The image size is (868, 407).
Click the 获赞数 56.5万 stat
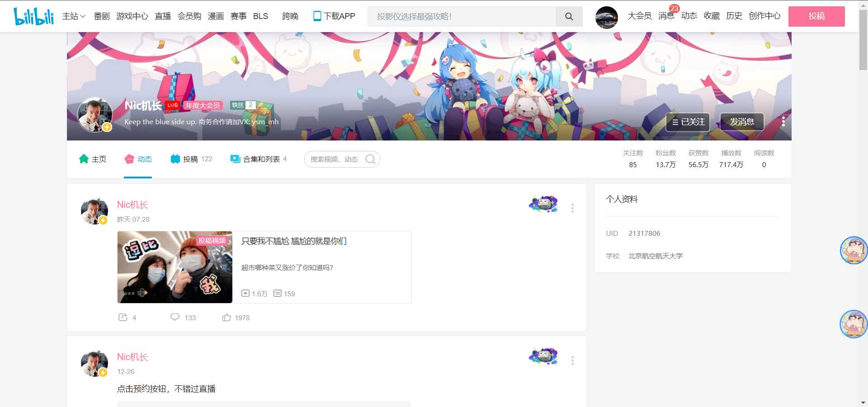click(698, 159)
